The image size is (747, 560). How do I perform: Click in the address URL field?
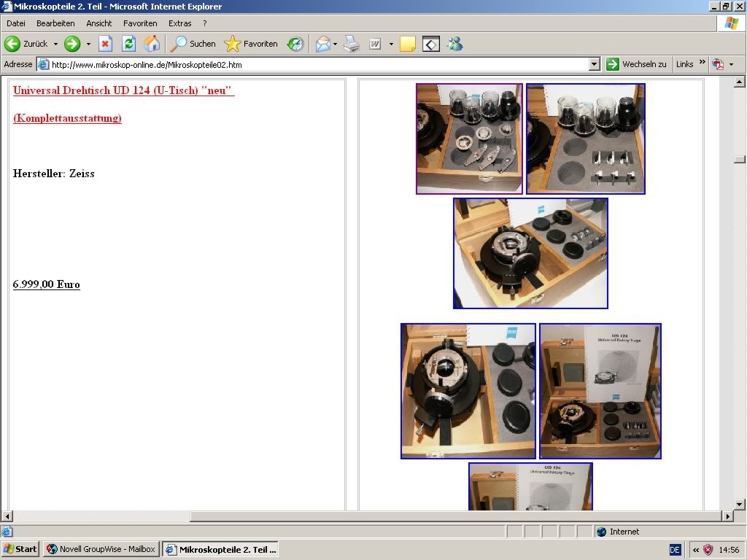pos(314,64)
